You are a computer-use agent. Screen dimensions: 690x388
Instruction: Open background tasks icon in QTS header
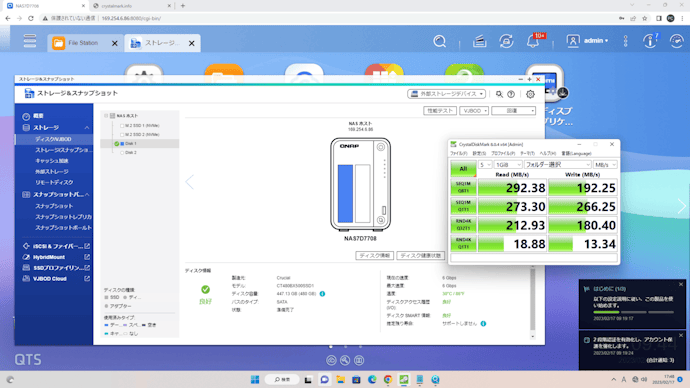click(x=479, y=41)
